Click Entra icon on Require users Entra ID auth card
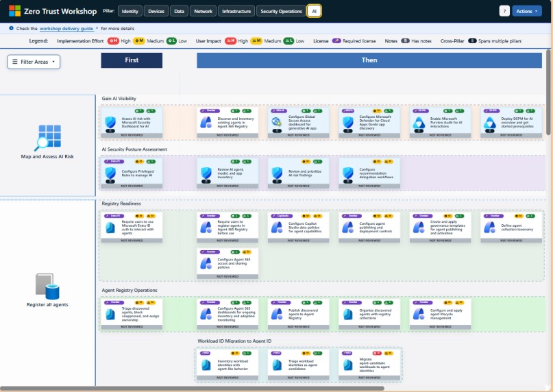This screenshot has height=392, width=553. click(110, 228)
